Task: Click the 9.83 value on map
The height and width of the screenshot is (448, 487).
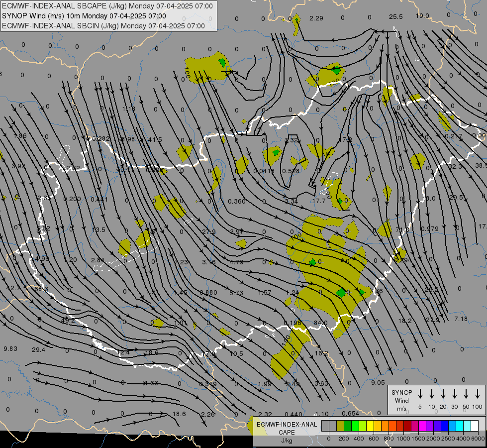Action: tap(10, 348)
